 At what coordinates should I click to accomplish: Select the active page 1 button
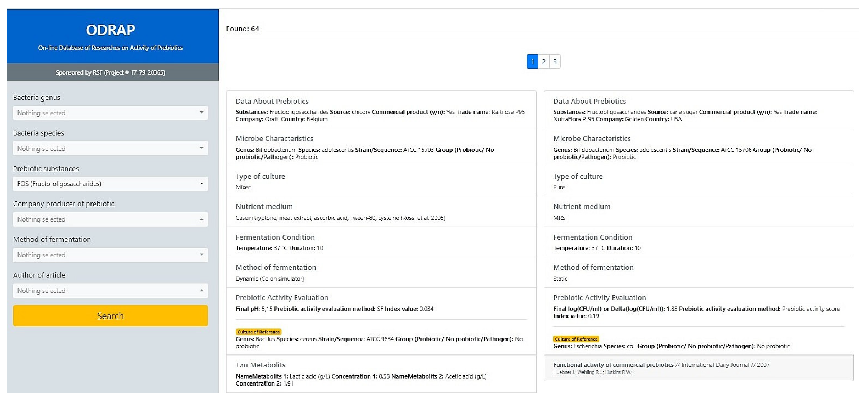point(533,62)
